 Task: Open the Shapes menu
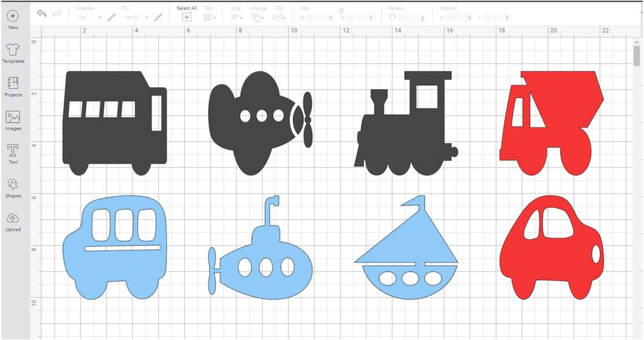coord(13,188)
